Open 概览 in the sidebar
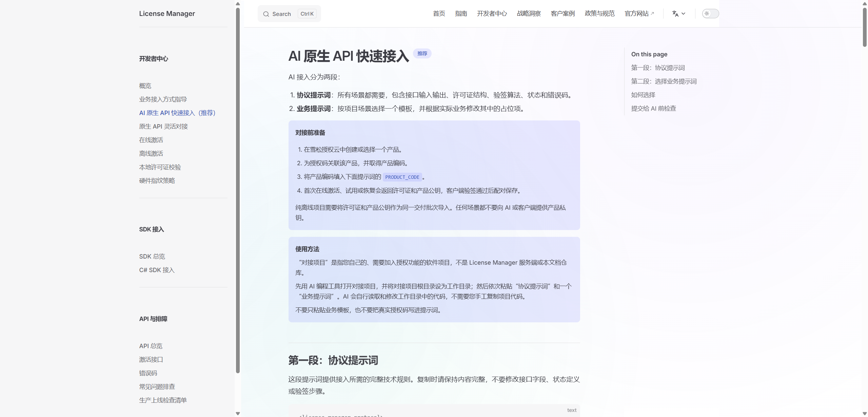 [145, 86]
